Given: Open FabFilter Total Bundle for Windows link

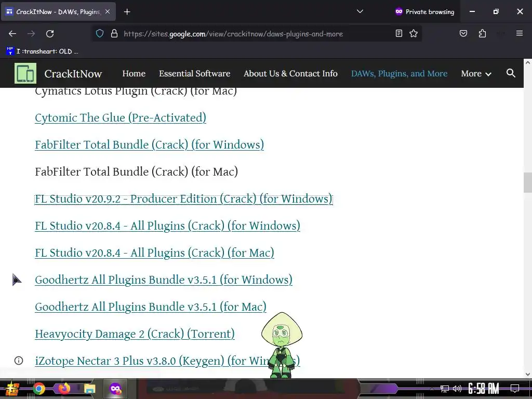Looking at the screenshot, I should tap(149, 145).
